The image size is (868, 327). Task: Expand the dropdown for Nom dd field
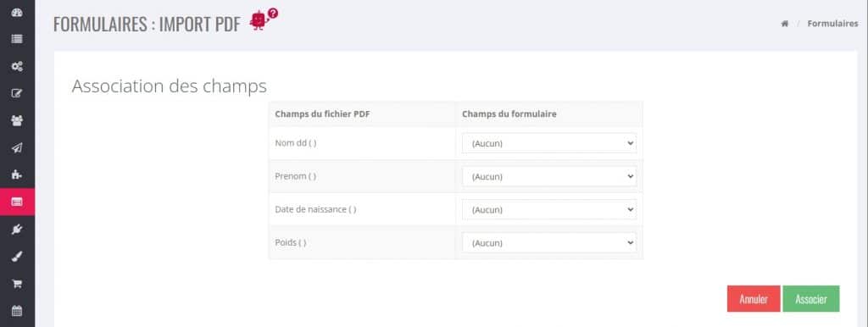point(549,143)
